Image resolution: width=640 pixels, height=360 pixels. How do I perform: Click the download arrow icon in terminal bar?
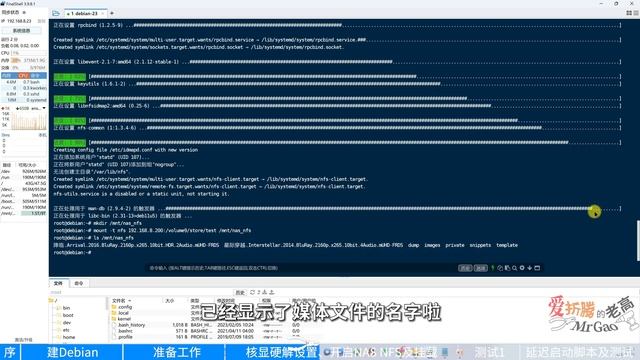coord(529,268)
